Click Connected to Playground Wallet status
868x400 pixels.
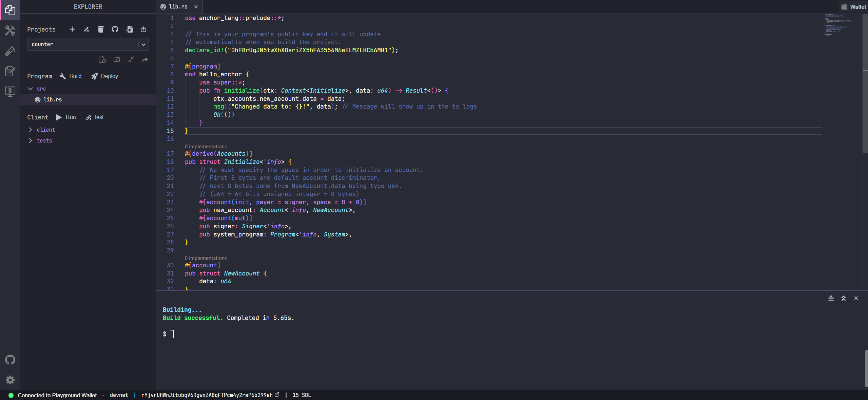click(57, 395)
